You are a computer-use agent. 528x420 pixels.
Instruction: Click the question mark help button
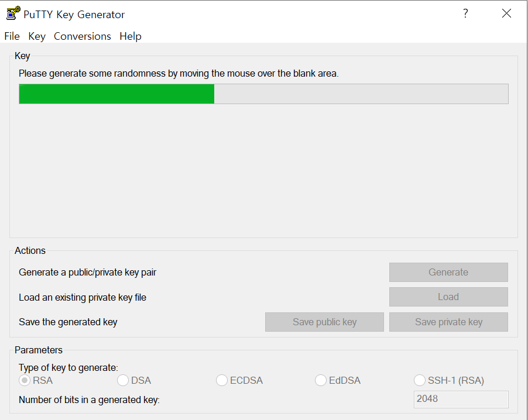click(465, 13)
